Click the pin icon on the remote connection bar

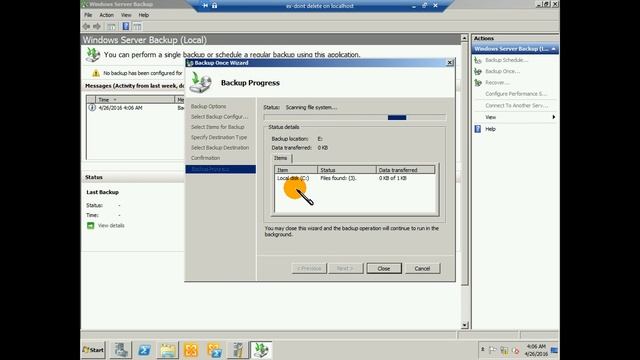[205, 5]
